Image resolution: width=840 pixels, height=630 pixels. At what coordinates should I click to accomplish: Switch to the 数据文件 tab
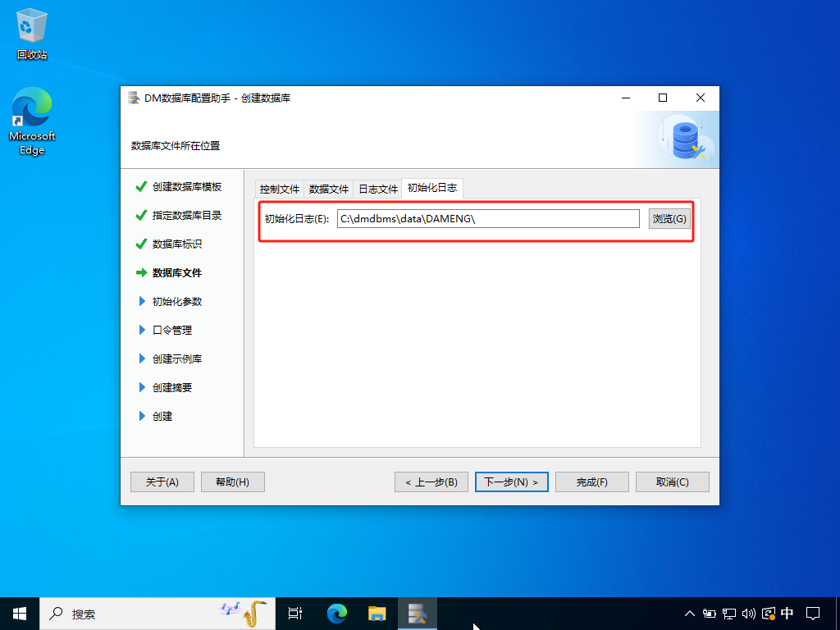point(329,189)
